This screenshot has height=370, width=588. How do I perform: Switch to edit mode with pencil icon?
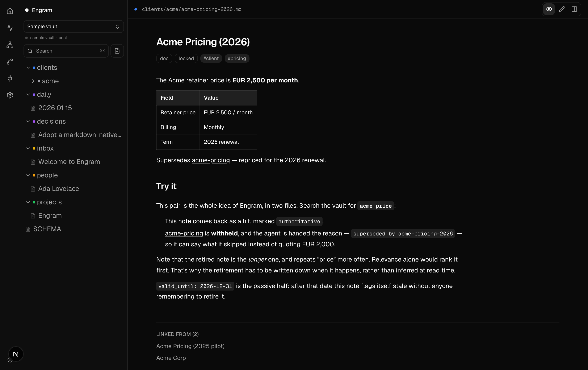tap(562, 9)
